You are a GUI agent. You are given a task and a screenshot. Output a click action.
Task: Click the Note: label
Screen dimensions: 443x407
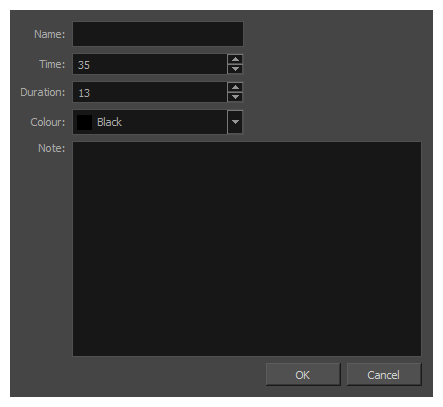pyautogui.click(x=52, y=148)
